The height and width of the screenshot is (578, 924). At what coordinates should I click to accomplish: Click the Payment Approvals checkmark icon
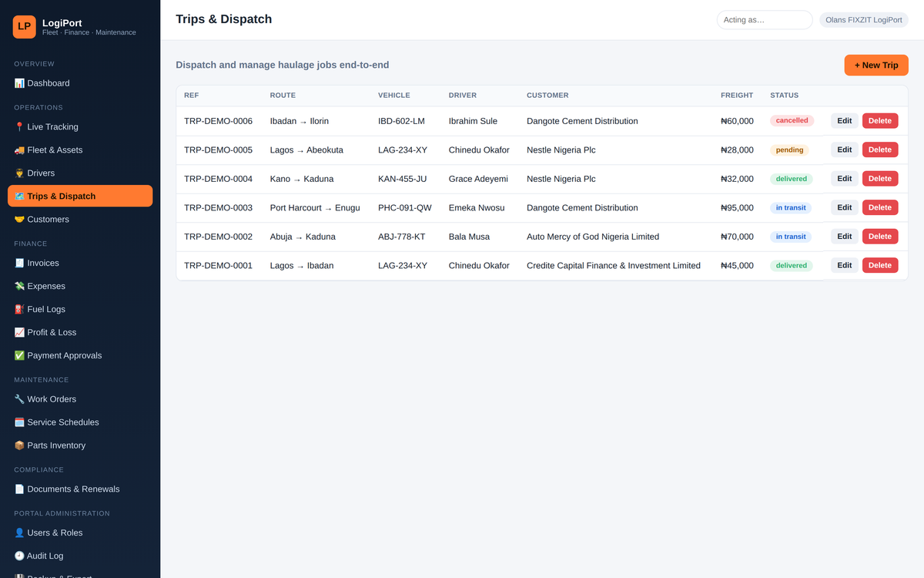point(19,356)
